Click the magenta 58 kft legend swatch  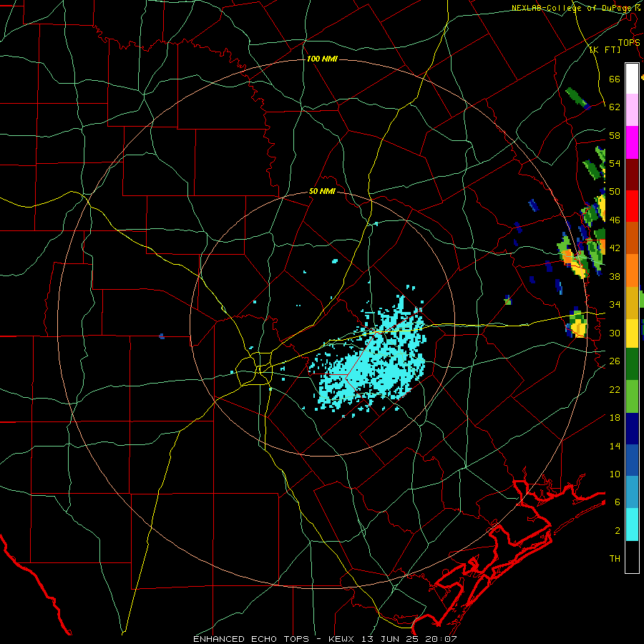632,142
